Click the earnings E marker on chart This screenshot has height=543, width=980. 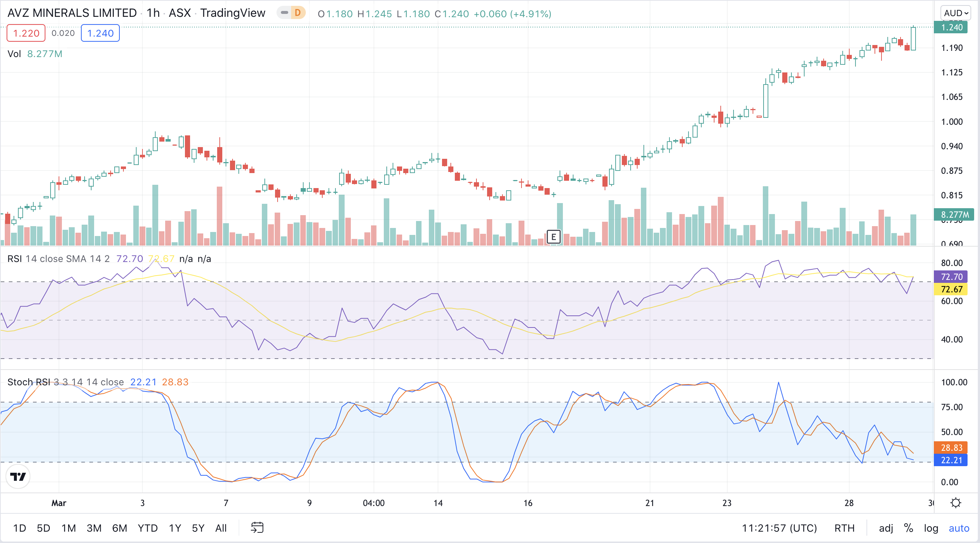point(553,237)
